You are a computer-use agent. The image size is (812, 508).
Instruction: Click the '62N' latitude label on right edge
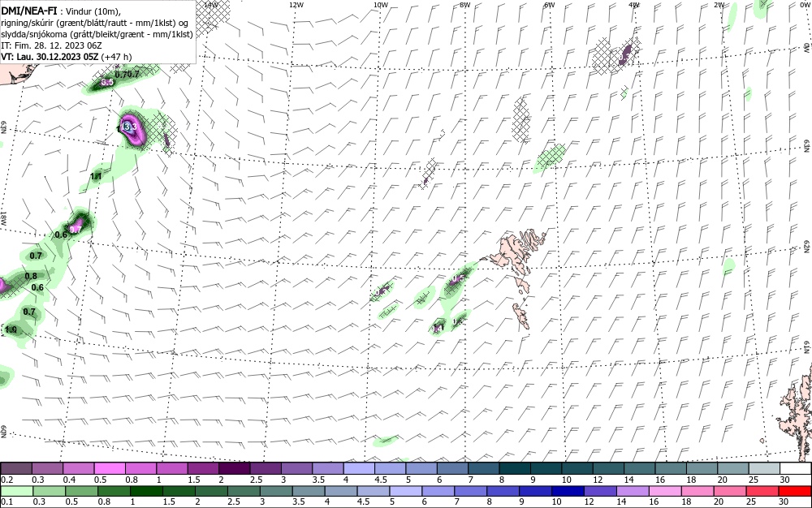pyautogui.click(x=807, y=246)
